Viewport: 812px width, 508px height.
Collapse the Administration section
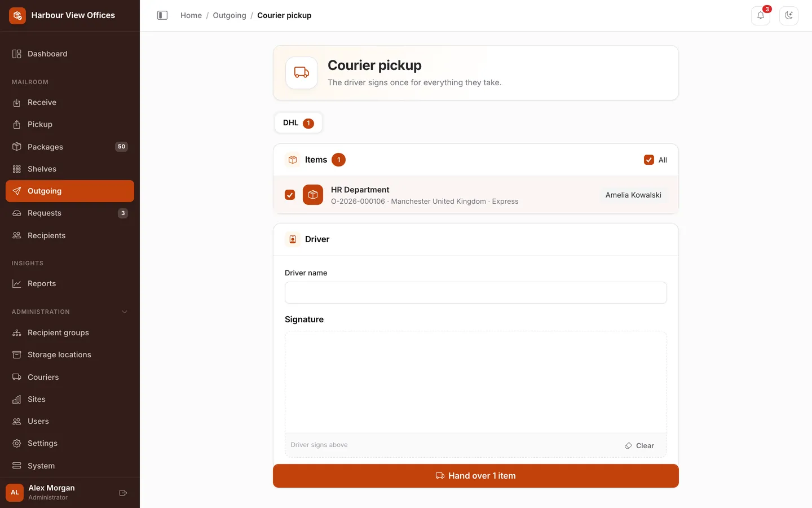click(125, 312)
